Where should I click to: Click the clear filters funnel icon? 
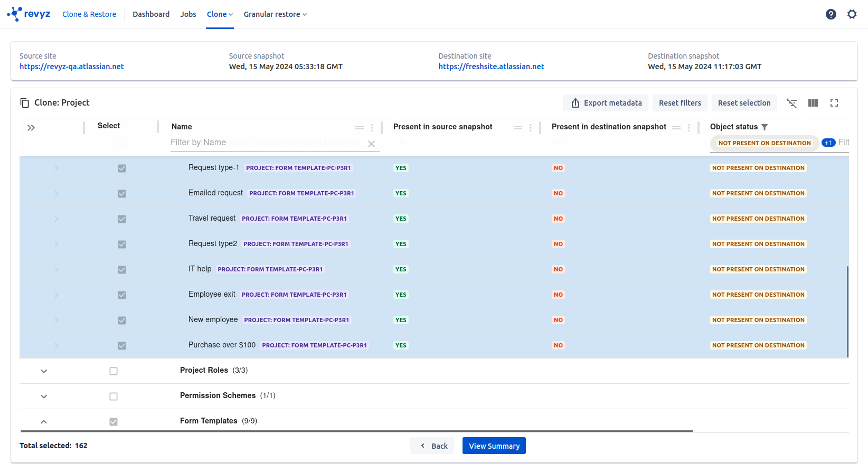click(x=791, y=103)
